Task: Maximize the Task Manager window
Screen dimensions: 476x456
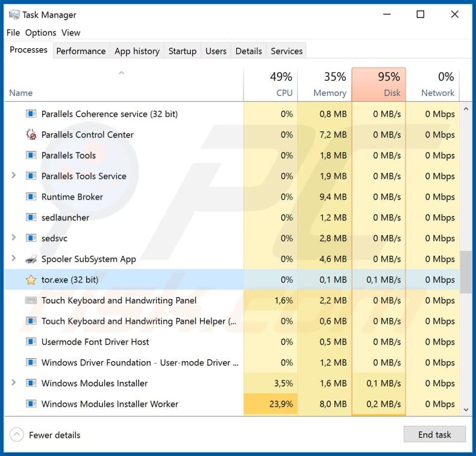Action: click(421, 14)
